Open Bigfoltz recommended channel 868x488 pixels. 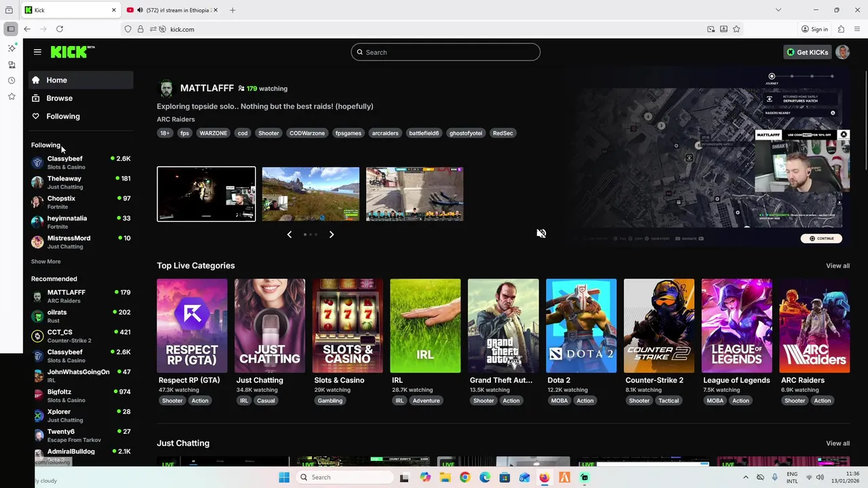(81, 395)
